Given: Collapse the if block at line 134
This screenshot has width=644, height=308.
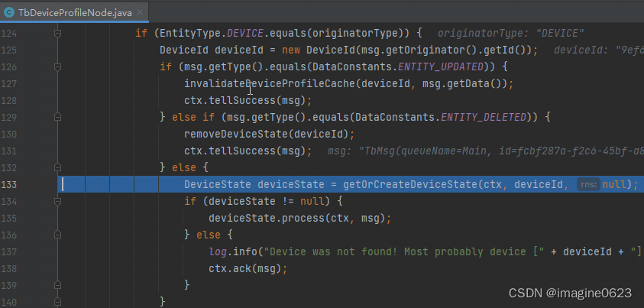Looking at the screenshot, I should pyautogui.click(x=57, y=201).
